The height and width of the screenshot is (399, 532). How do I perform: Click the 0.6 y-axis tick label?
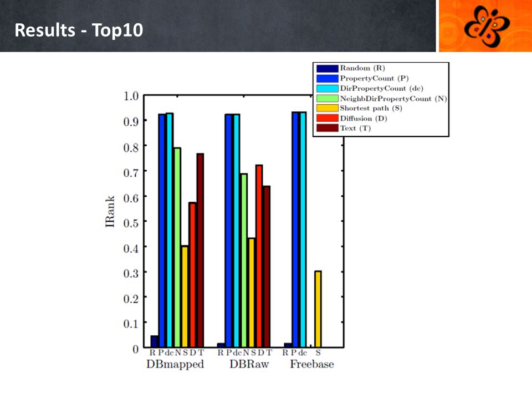click(131, 198)
